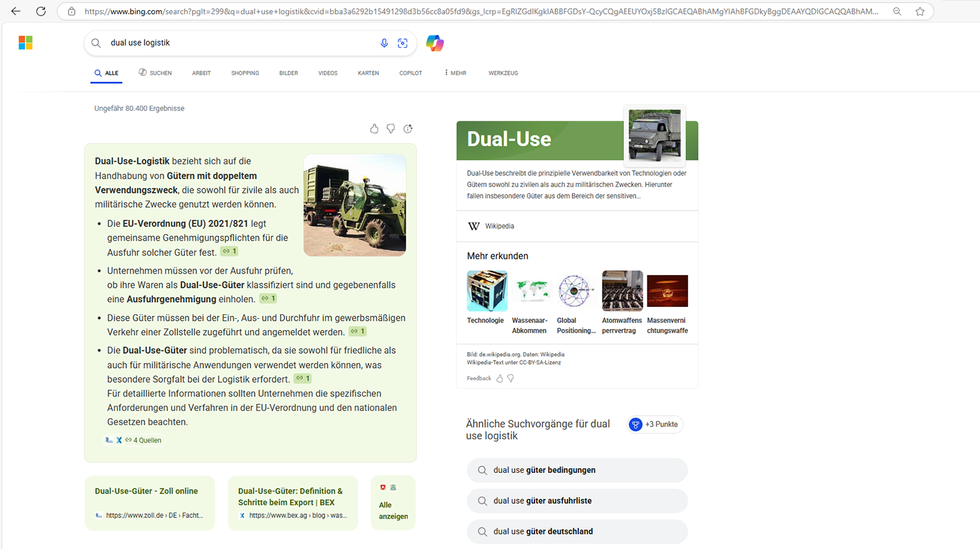Go back with the browser back arrow
Image resolution: width=980 pixels, height=549 pixels.
pyautogui.click(x=15, y=11)
